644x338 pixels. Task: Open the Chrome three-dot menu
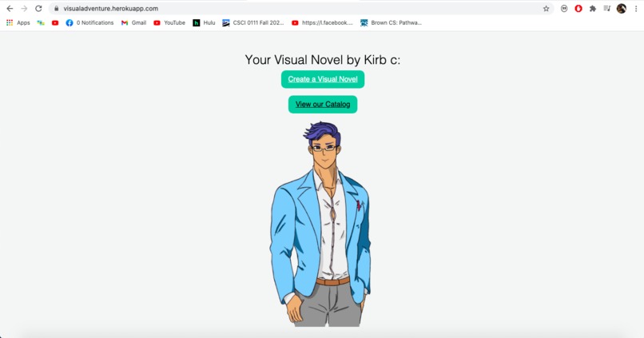(636, 9)
